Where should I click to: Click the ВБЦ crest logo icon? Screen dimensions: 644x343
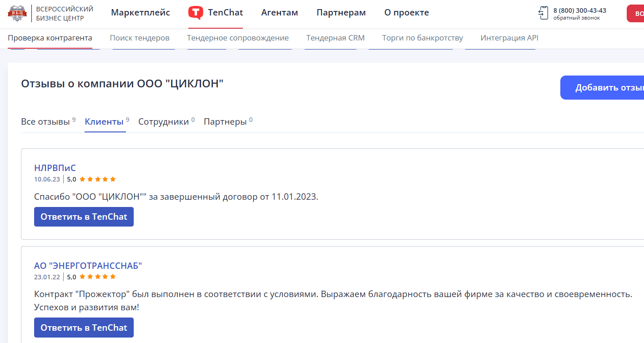tap(18, 13)
